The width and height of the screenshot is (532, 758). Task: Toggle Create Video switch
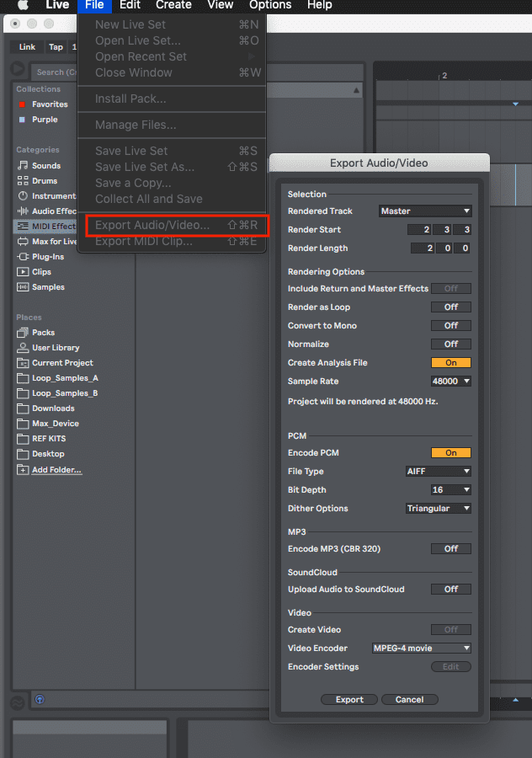451,629
